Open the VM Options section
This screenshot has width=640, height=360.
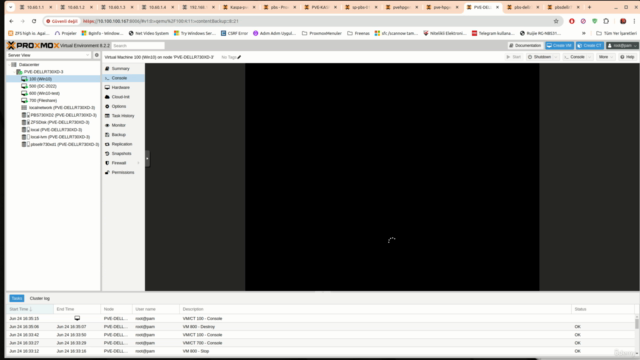tap(119, 106)
